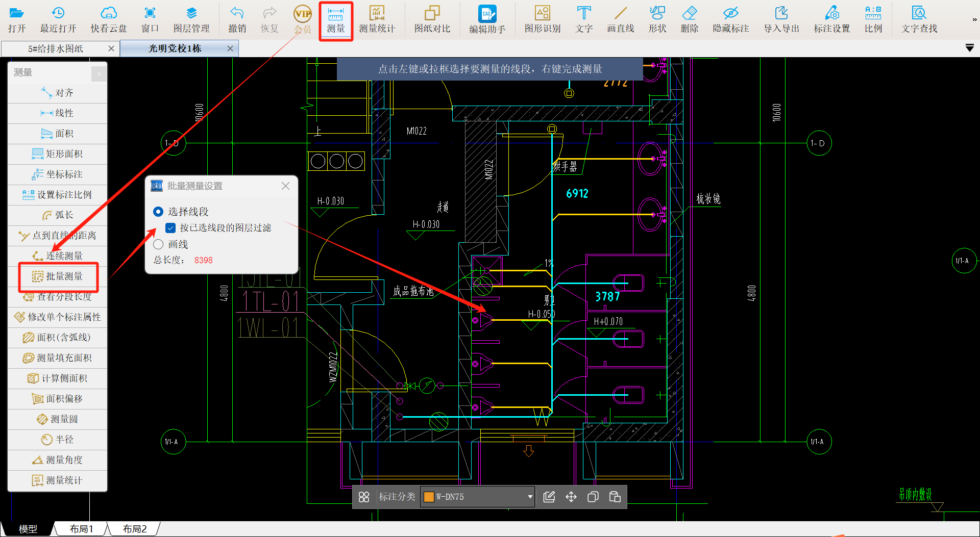Open the document tab list dropdown arrow

[969, 48]
